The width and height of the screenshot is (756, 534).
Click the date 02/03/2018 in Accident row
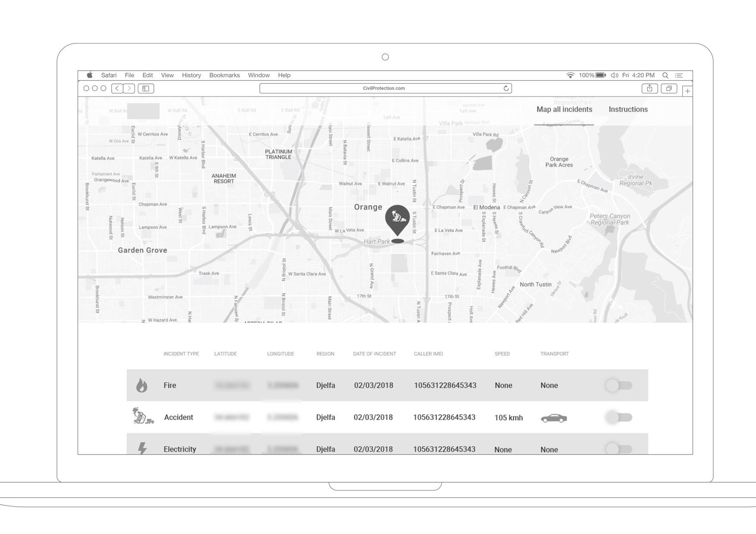(373, 417)
